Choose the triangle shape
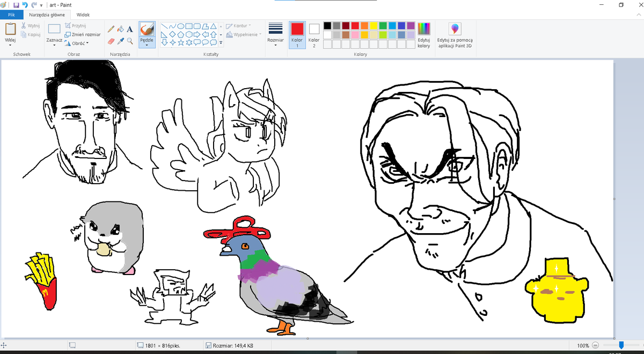Image resolution: width=644 pixels, height=354 pixels. pos(214,26)
